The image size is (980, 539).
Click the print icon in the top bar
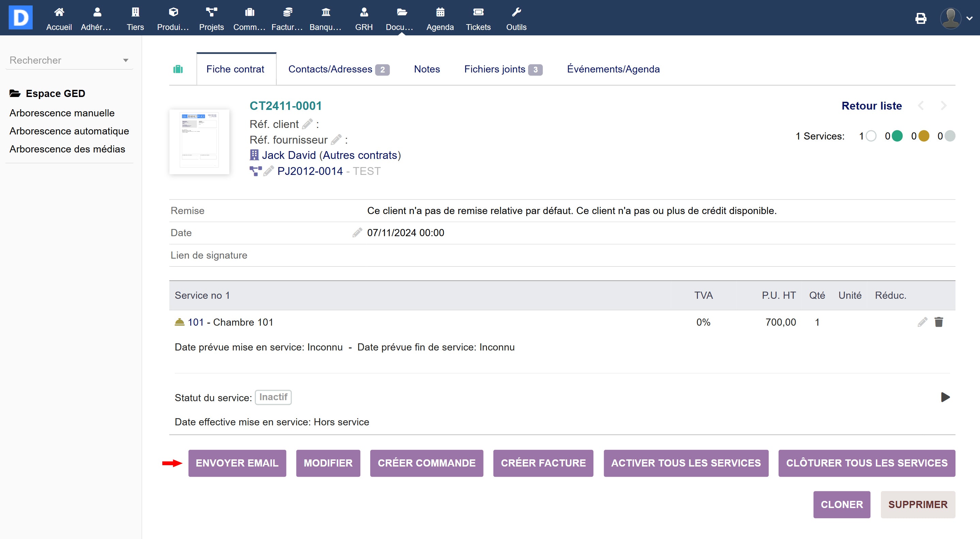pyautogui.click(x=921, y=18)
